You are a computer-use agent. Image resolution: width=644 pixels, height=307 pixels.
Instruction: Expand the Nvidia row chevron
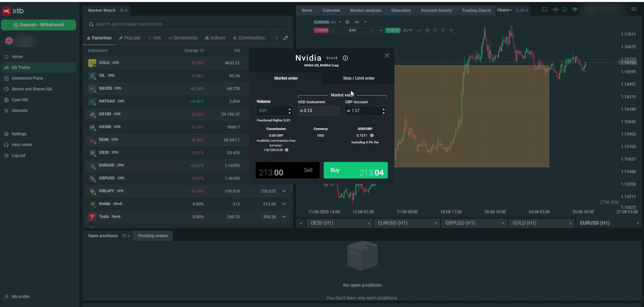284,204
